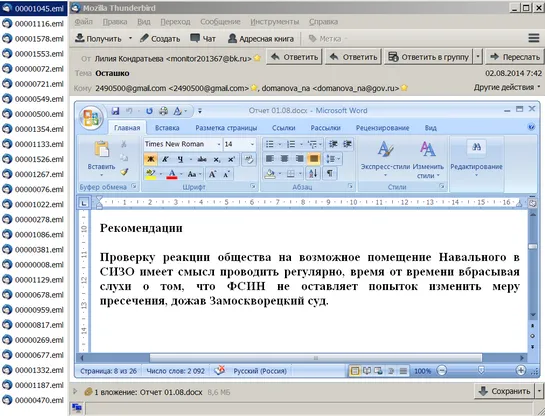Click the Sort icon in Paragraph group
This screenshot has height=416, width=545.
click(312, 173)
